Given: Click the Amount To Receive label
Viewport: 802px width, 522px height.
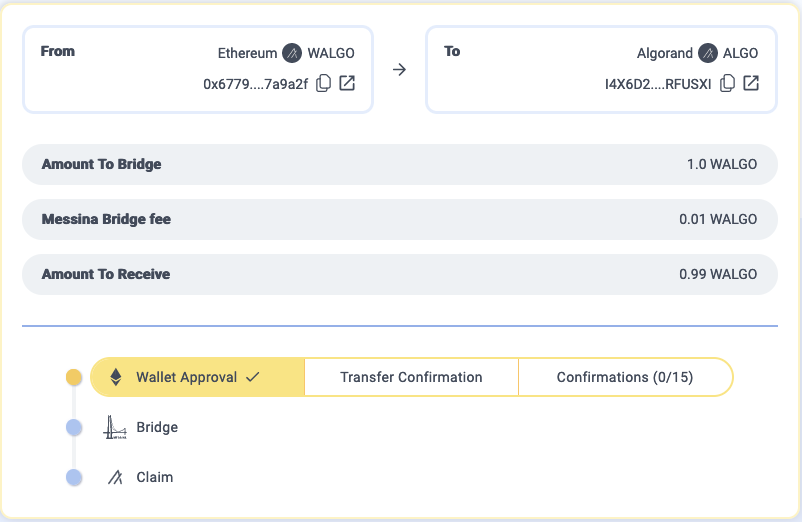Looking at the screenshot, I should coord(106,274).
